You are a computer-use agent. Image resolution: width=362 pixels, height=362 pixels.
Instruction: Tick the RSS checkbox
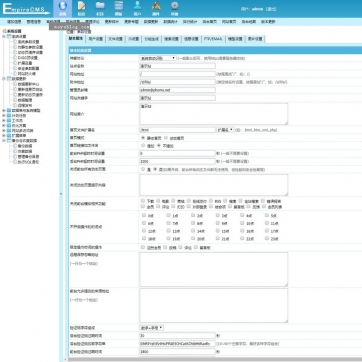211,201
